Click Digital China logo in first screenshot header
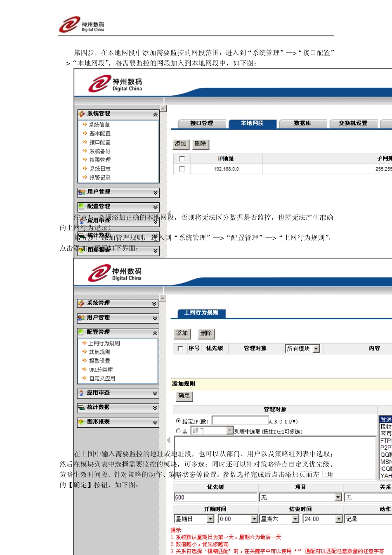 [115, 83]
